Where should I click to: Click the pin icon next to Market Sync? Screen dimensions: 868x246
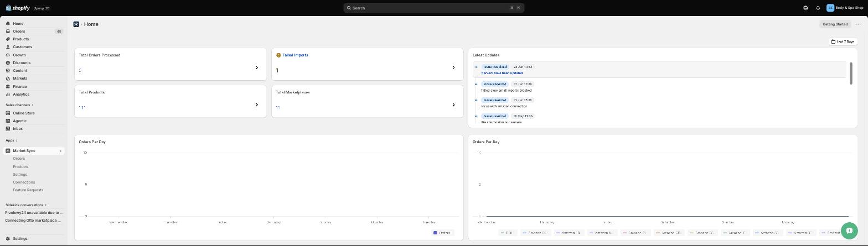point(61,151)
